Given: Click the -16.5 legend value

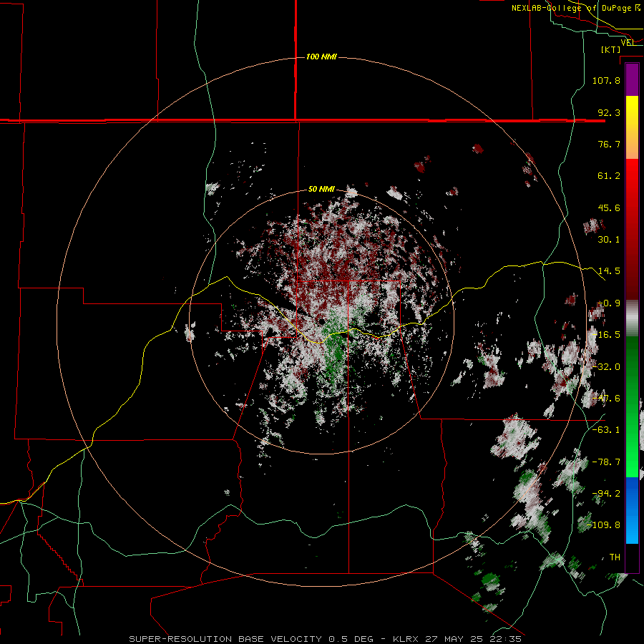Looking at the screenshot, I should [606, 335].
